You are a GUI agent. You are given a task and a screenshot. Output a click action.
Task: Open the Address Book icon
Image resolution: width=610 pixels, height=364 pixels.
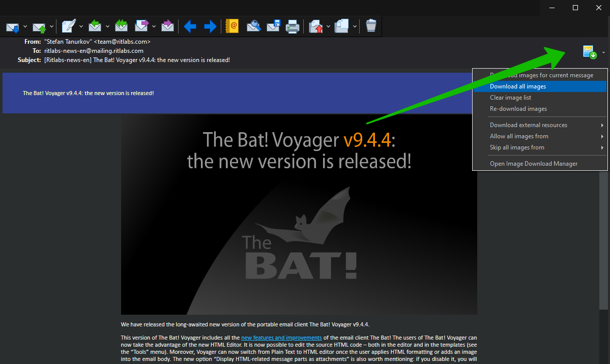point(232,26)
